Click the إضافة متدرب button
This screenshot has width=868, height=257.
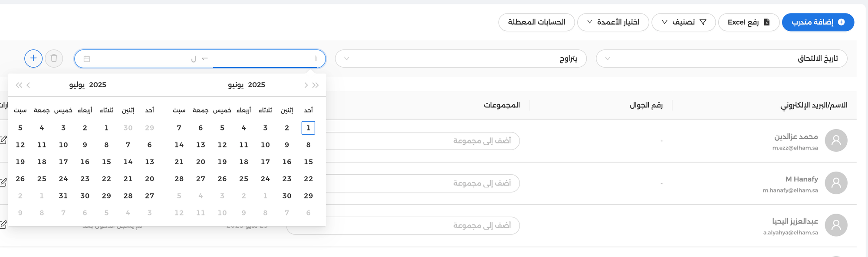[x=818, y=22]
